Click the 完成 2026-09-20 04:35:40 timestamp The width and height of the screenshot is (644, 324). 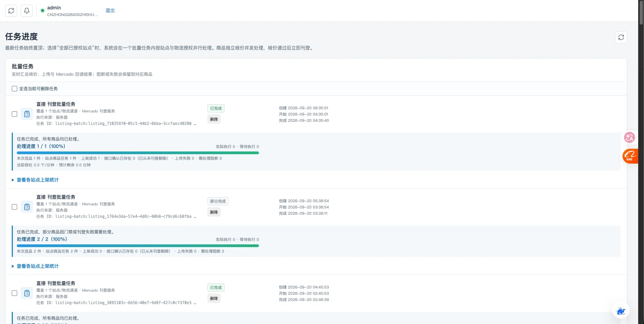pyautogui.click(x=304, y=121)
